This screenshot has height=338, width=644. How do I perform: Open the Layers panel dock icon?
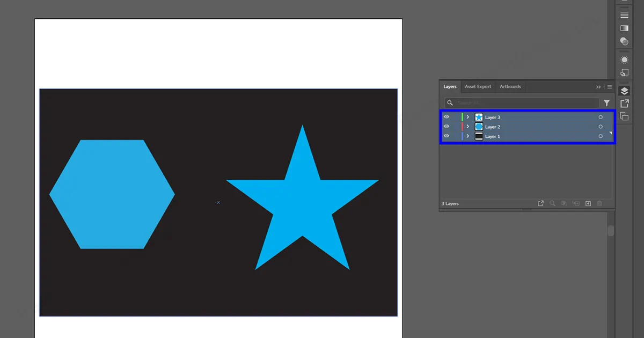(624, 90)
